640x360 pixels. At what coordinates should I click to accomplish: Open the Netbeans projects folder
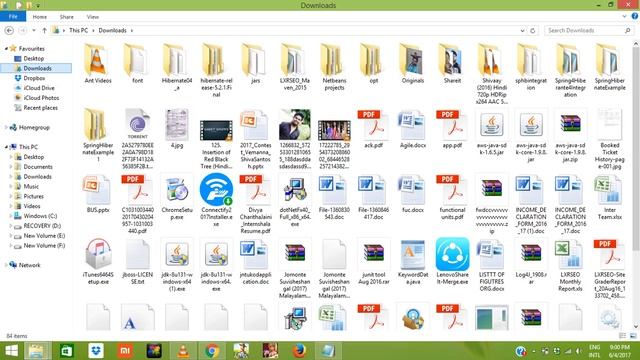tap(334, 67)
